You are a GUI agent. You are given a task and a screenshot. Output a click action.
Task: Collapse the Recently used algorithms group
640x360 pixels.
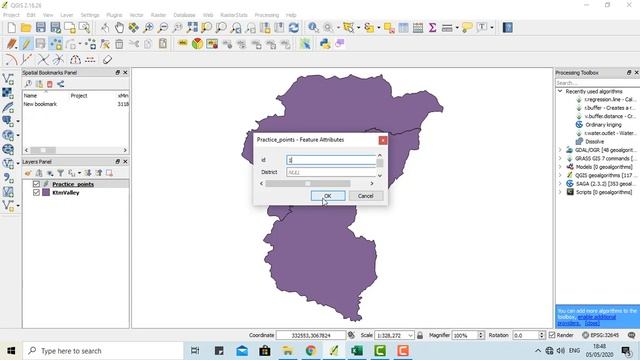pos(560,91)
